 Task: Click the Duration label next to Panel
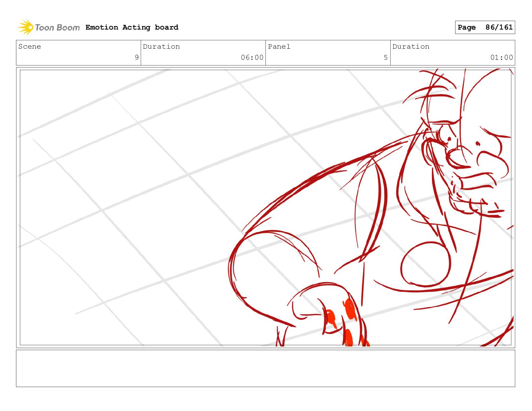[x=411, y=47]
